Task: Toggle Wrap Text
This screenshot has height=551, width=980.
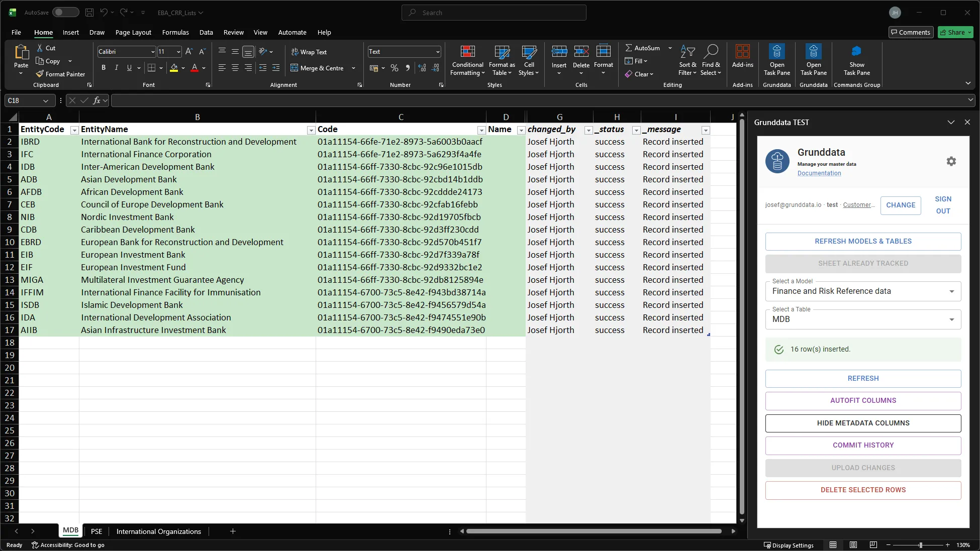Action: [309, 52]
